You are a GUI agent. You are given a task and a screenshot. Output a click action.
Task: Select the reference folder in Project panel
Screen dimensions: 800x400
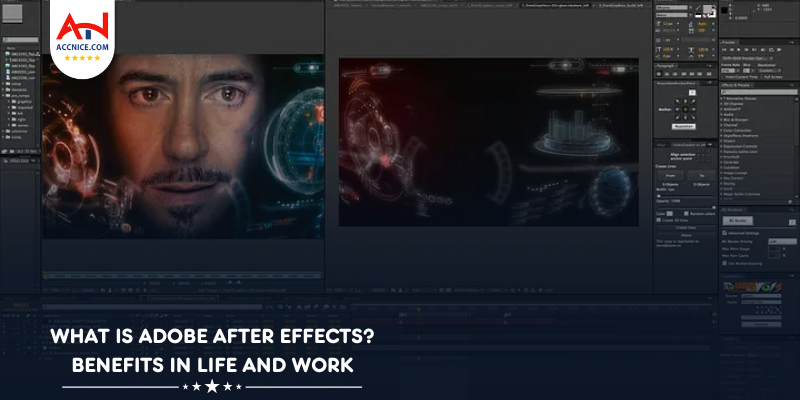[x=14, y=131]
